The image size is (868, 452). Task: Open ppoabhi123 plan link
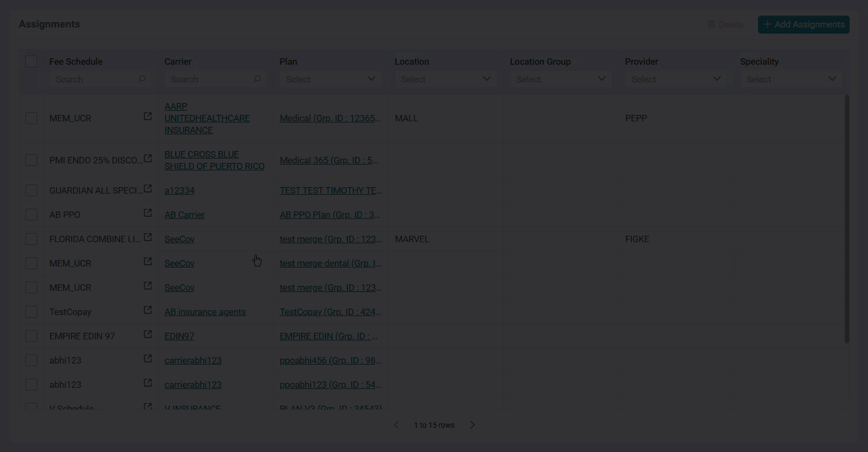tap(330, 385)
